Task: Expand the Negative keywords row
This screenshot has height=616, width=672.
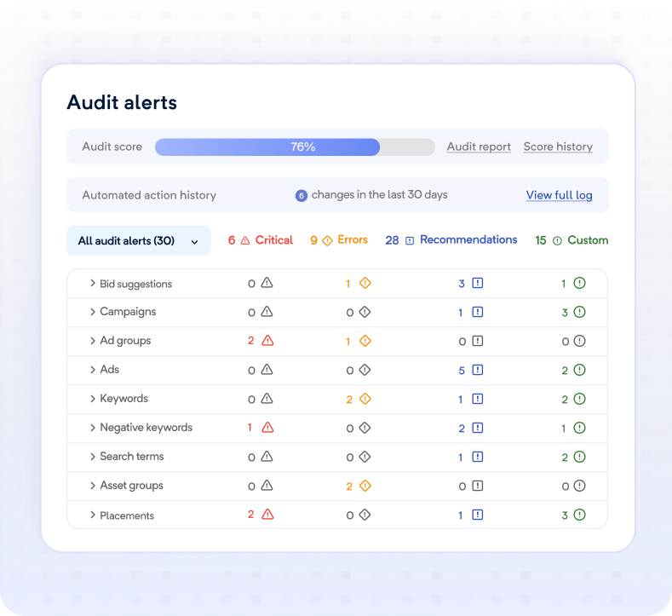Action: point(92,428)
